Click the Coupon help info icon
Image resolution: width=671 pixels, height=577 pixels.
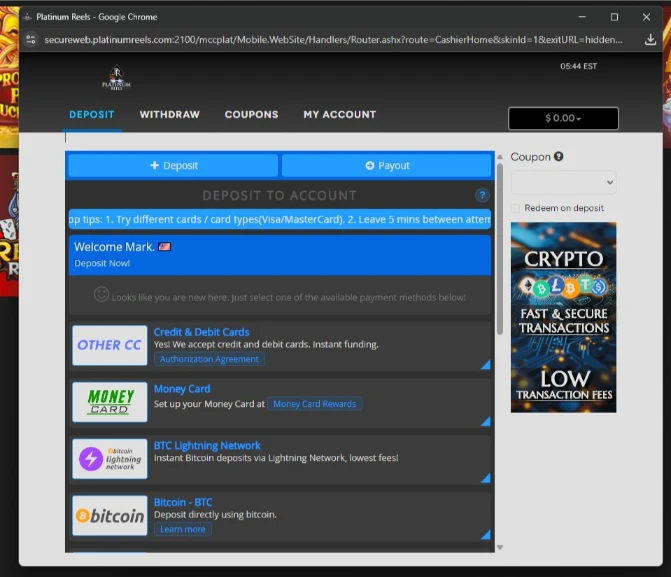(559, 157)
